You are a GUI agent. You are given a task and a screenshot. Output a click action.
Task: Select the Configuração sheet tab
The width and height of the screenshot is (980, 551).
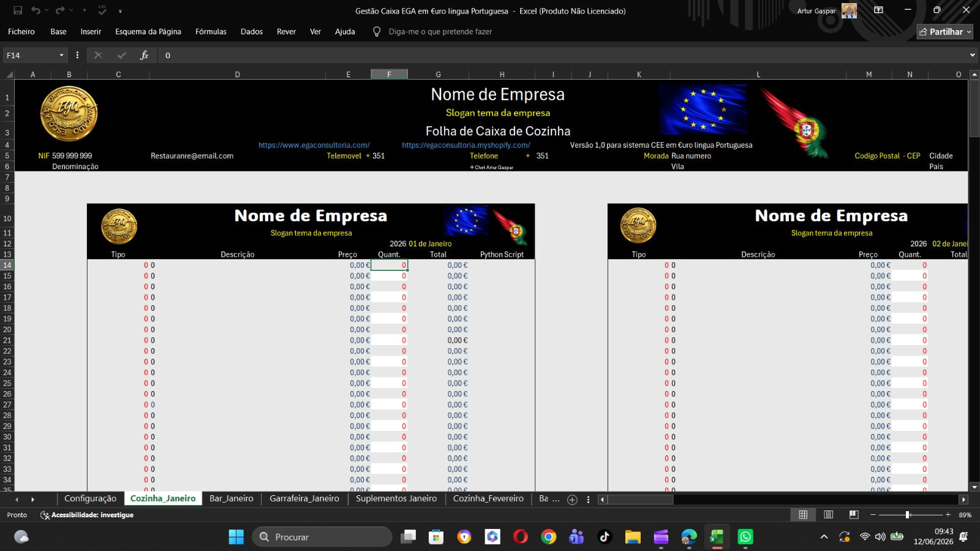90,499
